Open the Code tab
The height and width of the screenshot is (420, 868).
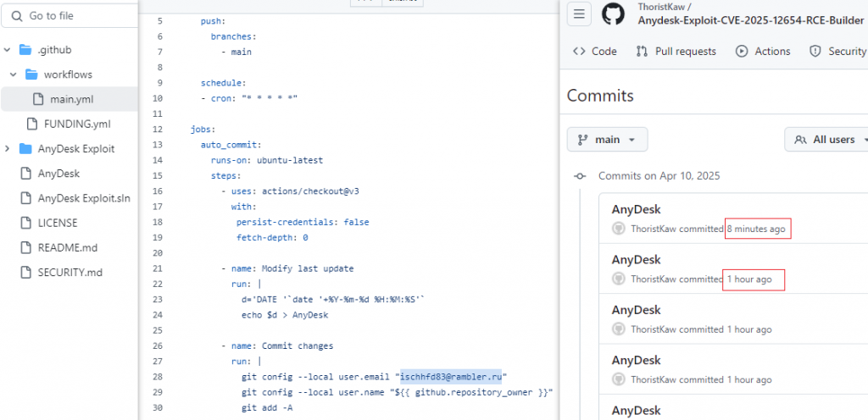tap(595, 52)
